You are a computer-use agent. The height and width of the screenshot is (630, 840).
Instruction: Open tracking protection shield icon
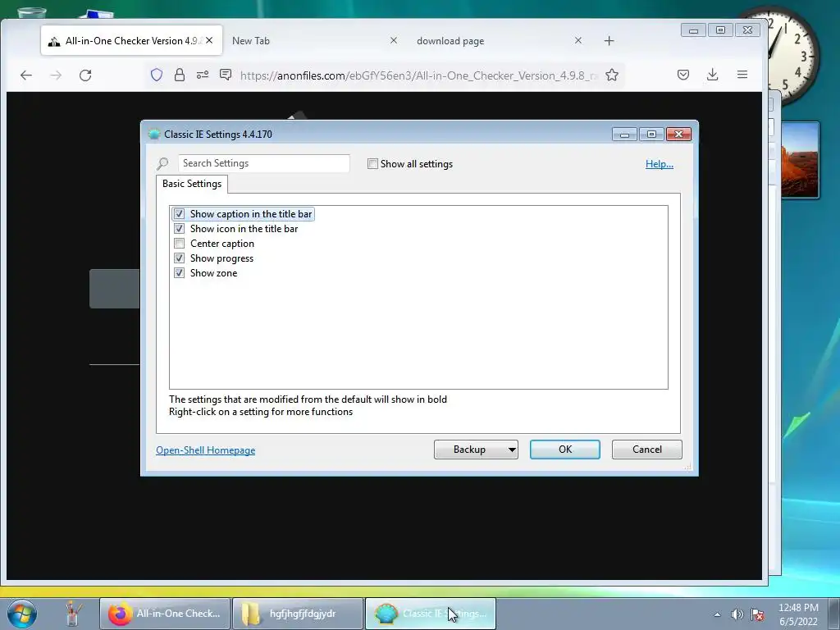click(x=157, y=75)
